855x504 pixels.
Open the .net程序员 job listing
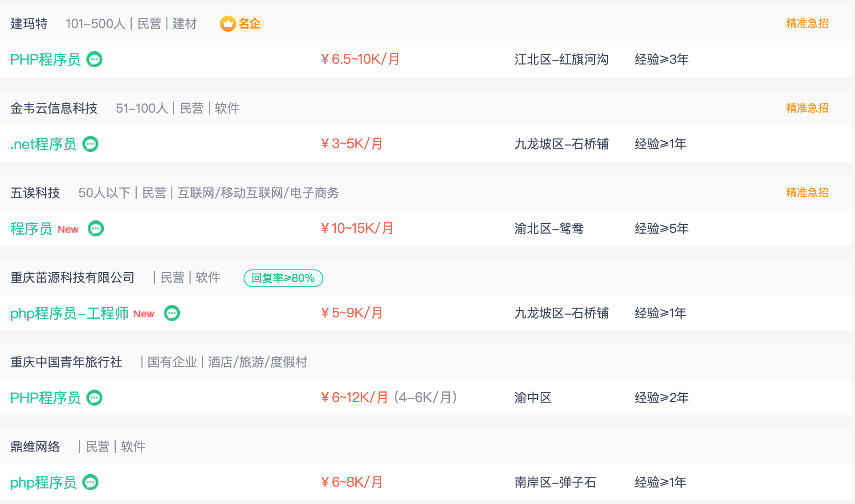tap(44, 144)
